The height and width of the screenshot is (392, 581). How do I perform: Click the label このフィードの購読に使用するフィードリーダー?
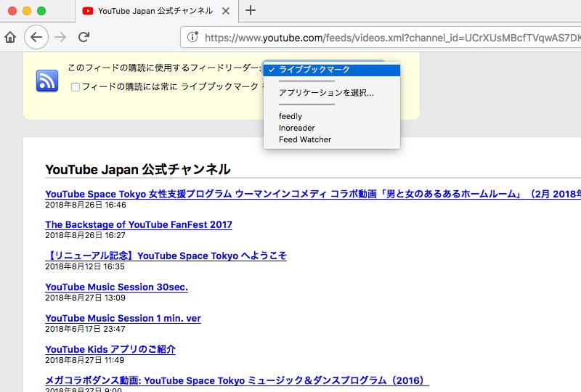point(165,68)
